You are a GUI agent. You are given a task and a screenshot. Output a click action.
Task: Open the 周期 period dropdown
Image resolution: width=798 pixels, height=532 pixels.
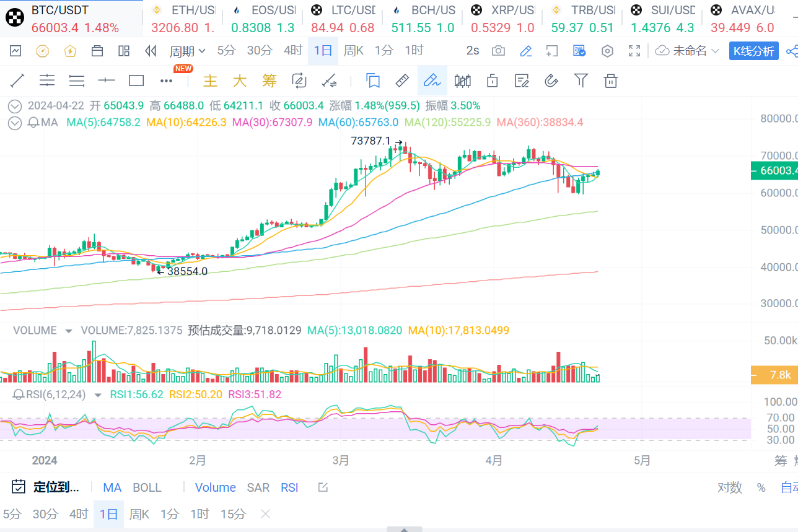pos(188,51)
